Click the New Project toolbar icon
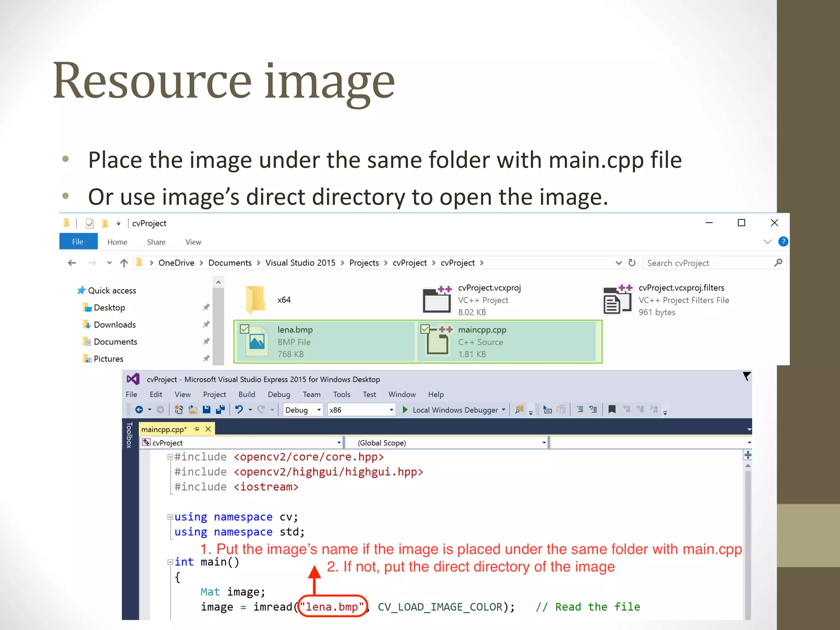This screenshot has width=840, height=630. pos(178,409)
